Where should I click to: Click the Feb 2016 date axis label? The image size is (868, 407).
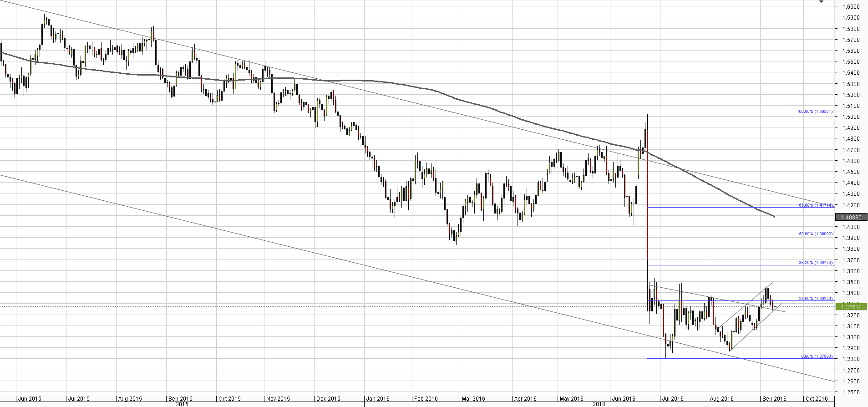click(x=426, y=399)
